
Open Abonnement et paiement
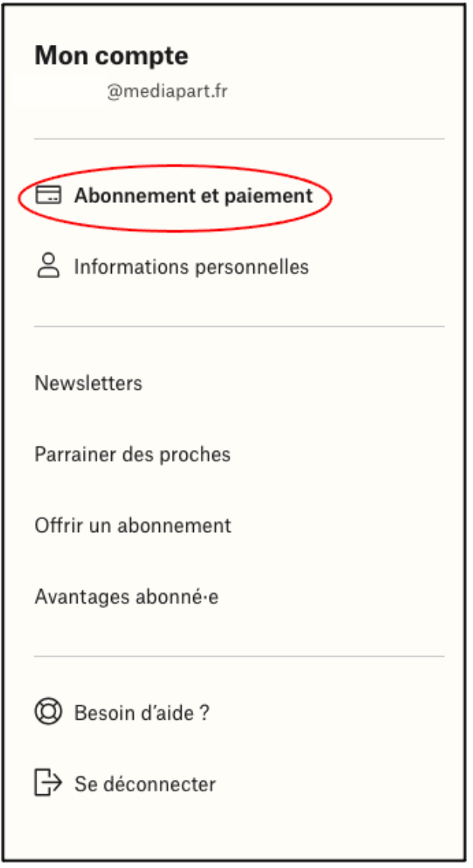(193, 195)
